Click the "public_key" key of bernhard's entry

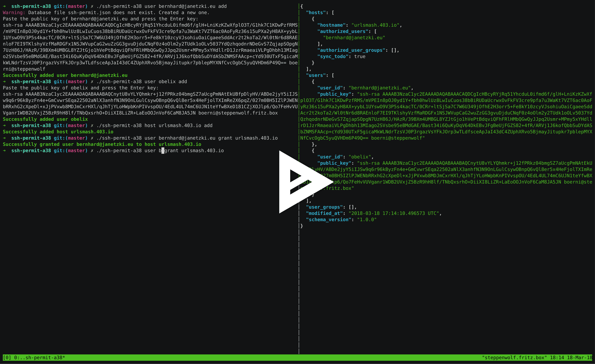pyautogui.click(x=334, y=94)
